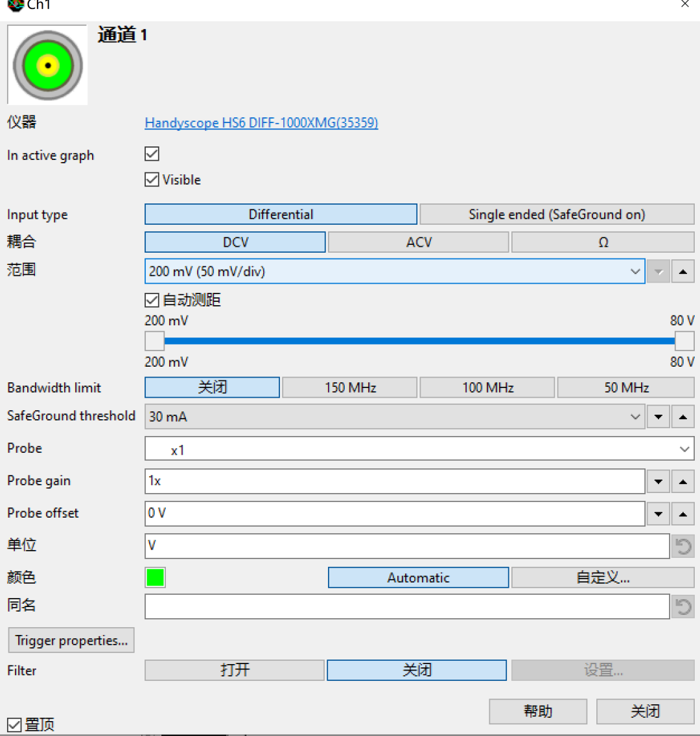The image size is (700, 736).
Task: Set bandwidth limit to 50 MHz
Action: [626, 387]
